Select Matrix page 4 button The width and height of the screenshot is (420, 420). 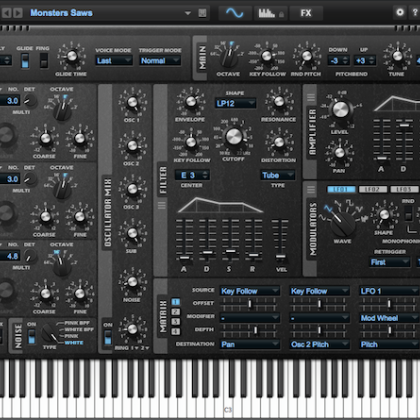(175, 331)
